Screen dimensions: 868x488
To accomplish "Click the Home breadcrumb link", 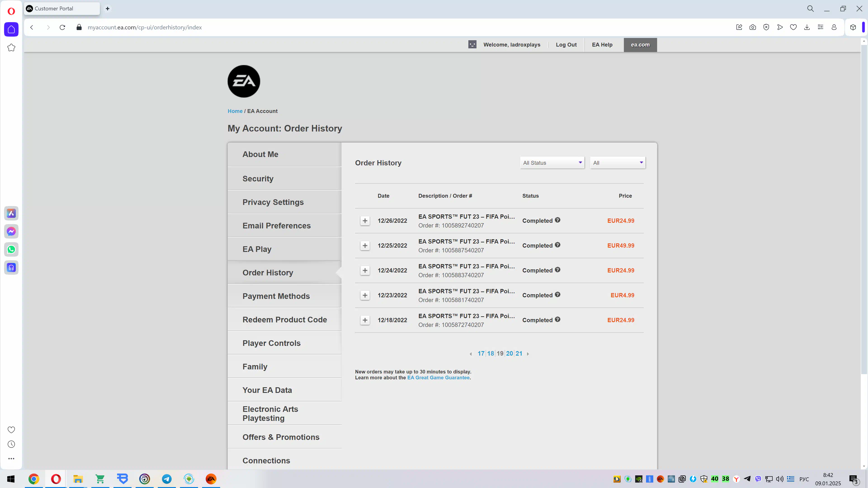I will point(235,111).
